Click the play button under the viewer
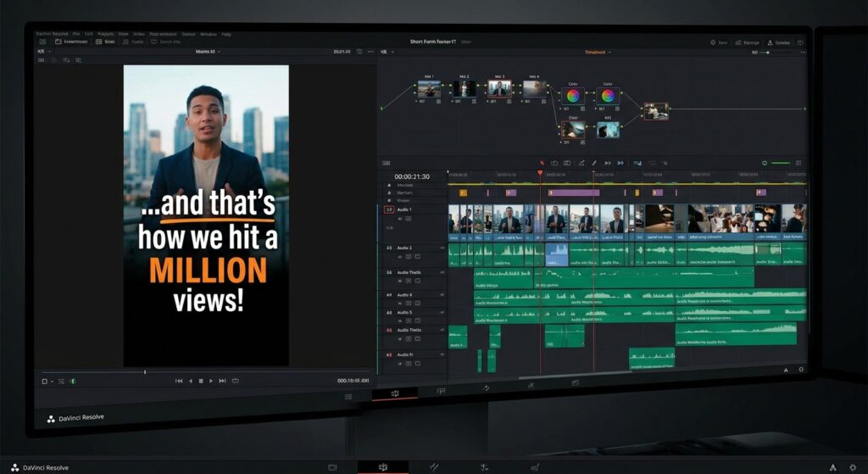This screenshot has width=868, height=474. tap(211, 381)
